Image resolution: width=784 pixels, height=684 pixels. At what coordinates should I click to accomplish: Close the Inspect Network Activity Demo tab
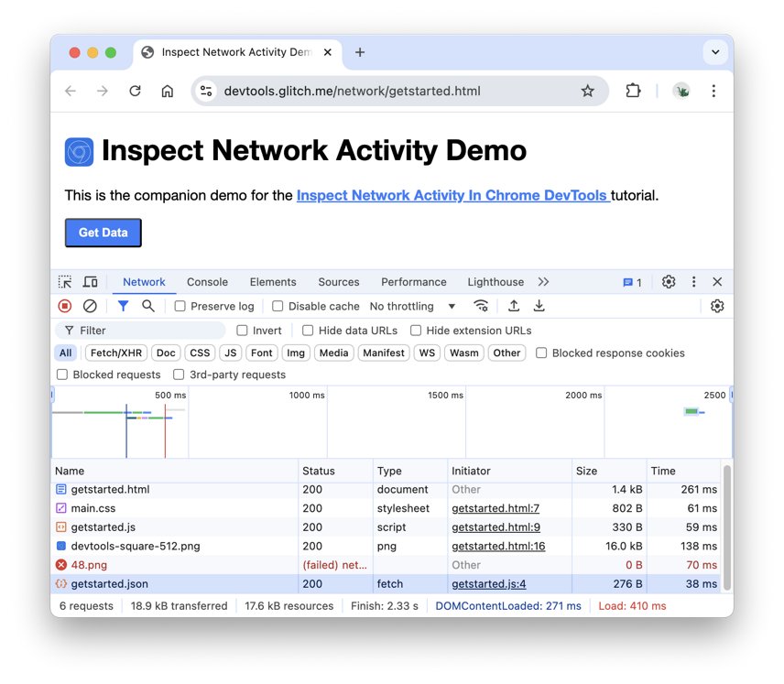[x=328, y=52]
